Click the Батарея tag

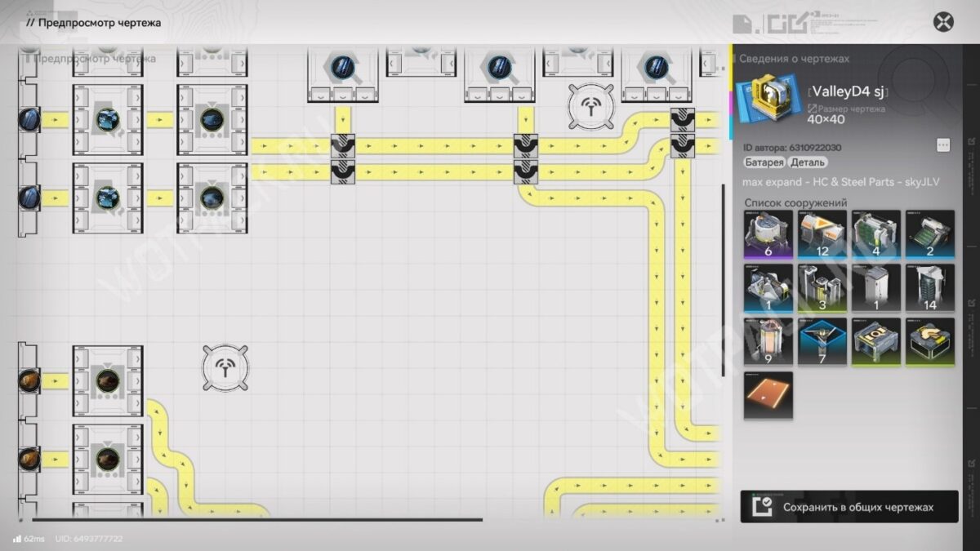coord(764,163)
